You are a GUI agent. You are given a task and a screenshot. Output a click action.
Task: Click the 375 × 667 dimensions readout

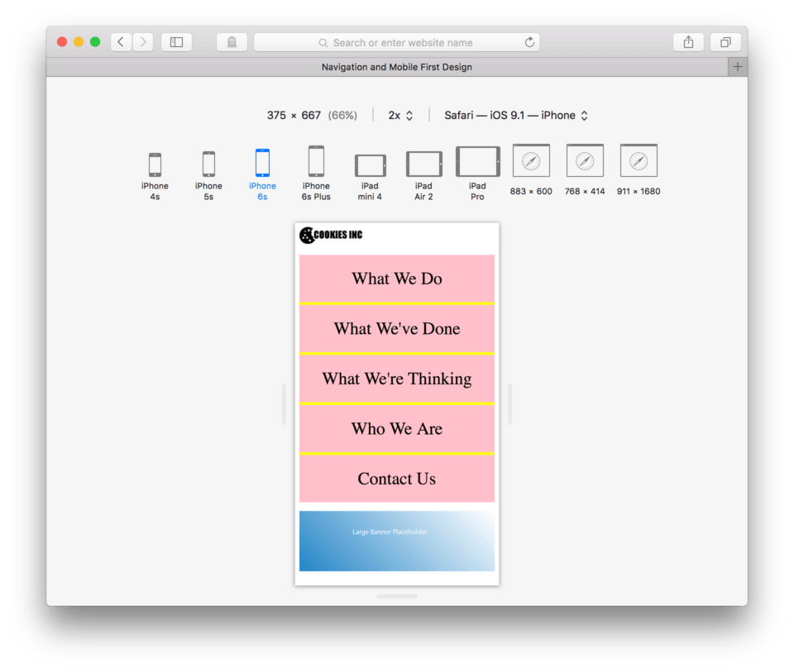[x=312, y=116]
